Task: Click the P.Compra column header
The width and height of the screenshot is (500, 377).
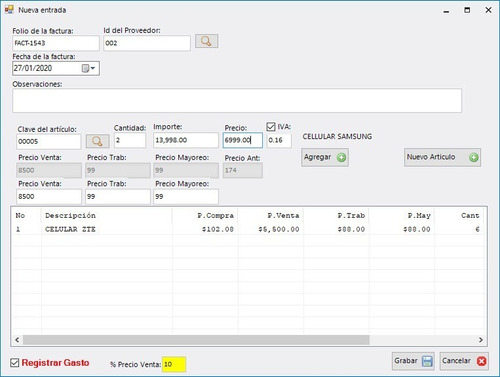Action: (x=205, y=216)
